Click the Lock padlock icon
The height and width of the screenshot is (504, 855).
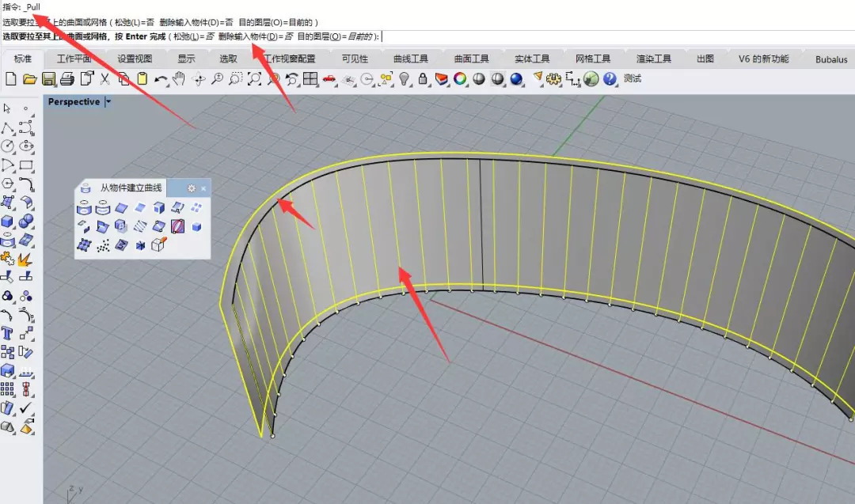click(x=423, y=78)
